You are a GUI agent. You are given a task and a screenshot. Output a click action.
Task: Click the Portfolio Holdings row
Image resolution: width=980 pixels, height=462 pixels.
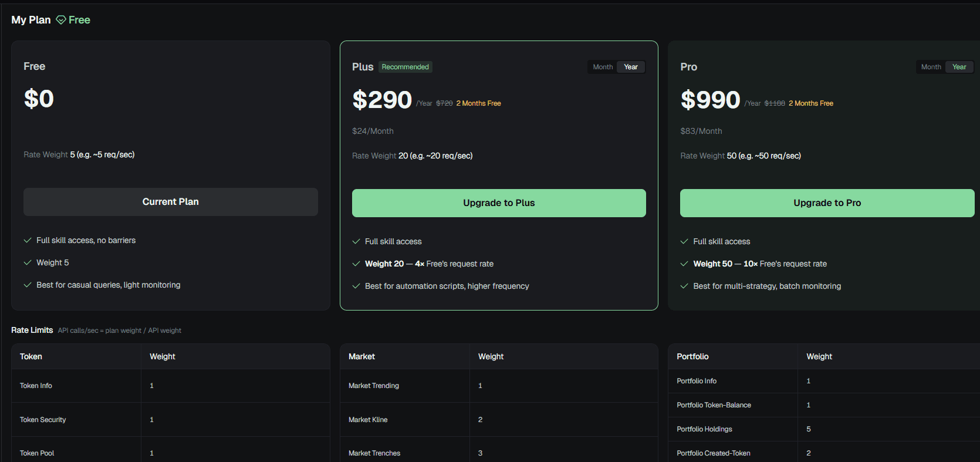tap(824, 429)
